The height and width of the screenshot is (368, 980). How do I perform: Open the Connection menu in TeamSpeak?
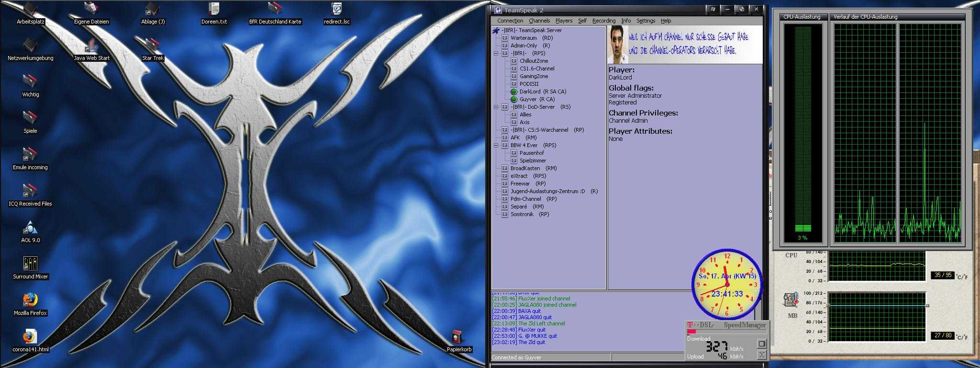click(510, 21)
